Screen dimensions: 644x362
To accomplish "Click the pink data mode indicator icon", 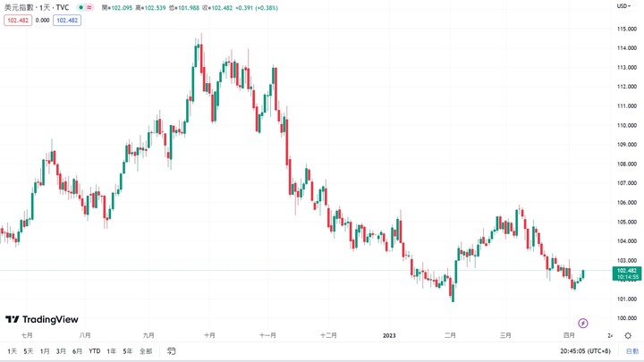I will [89, 7].
